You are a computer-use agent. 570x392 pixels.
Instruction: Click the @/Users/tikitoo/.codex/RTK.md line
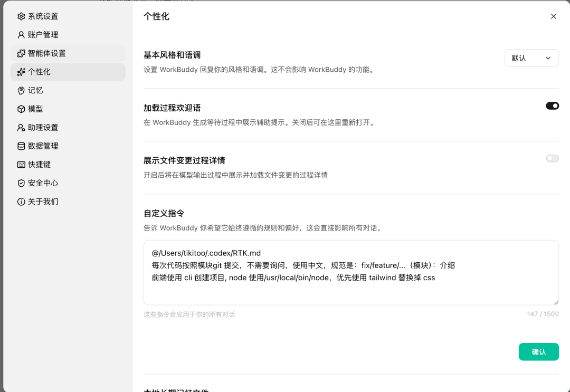click(206, 253)
